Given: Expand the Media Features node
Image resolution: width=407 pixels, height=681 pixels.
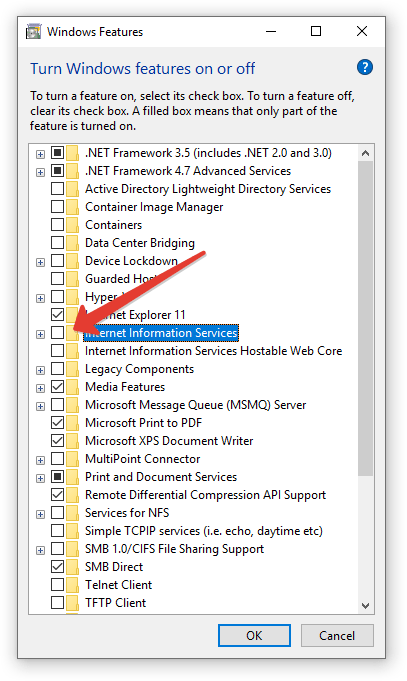Looking at the screenshot, I should [x=40, y=388].
